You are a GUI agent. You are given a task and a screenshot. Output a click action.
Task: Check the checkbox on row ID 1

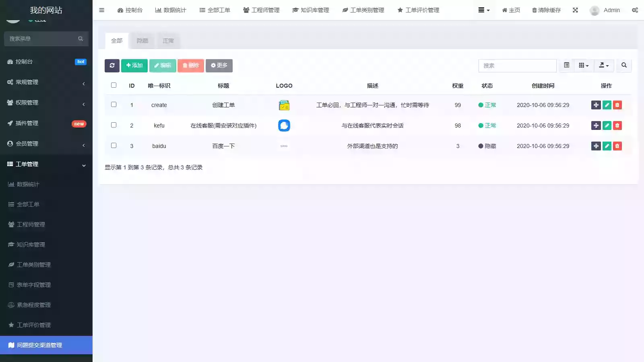click(x=114, y=104)
